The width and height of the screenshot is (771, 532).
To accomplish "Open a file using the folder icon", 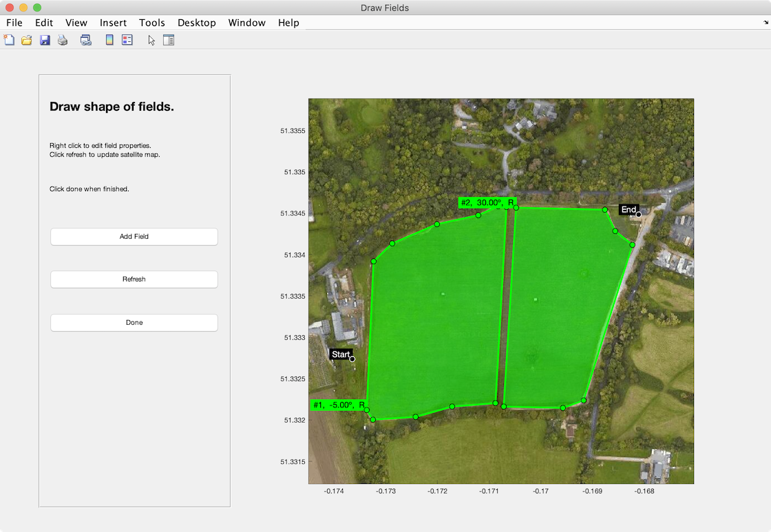I will 27,41.
